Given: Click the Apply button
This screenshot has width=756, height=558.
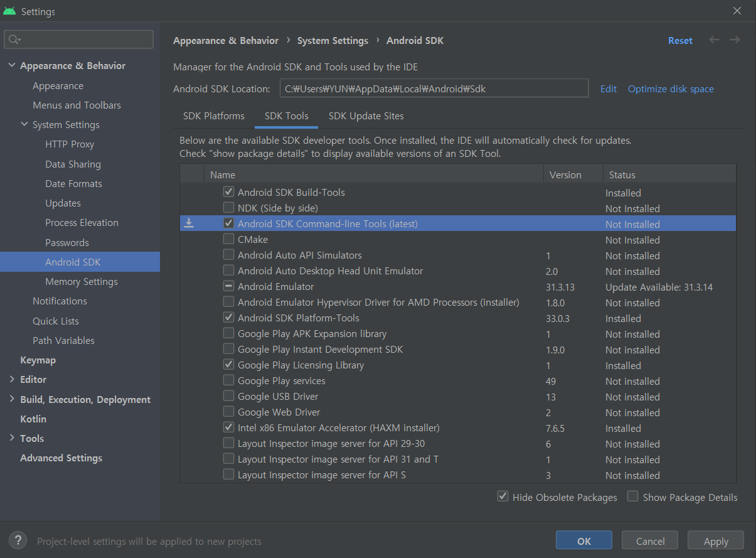Looking at the screenshot, I should pos(716,540).
